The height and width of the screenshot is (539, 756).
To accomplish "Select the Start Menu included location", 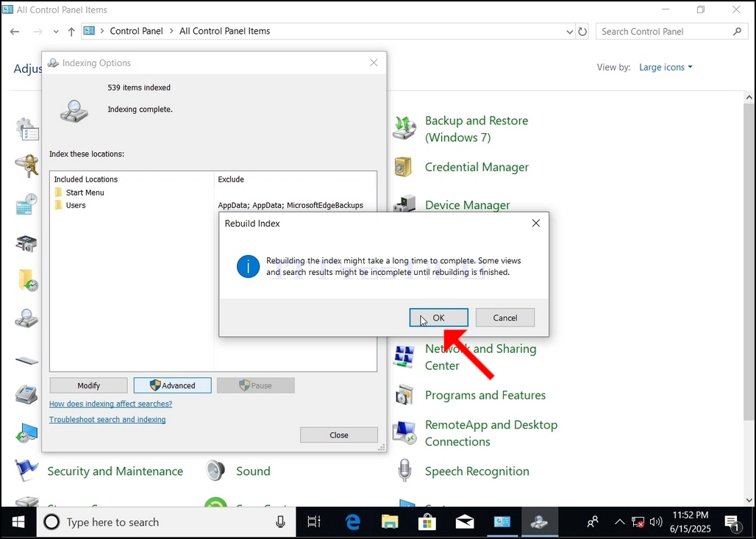I will pos(85,193).
